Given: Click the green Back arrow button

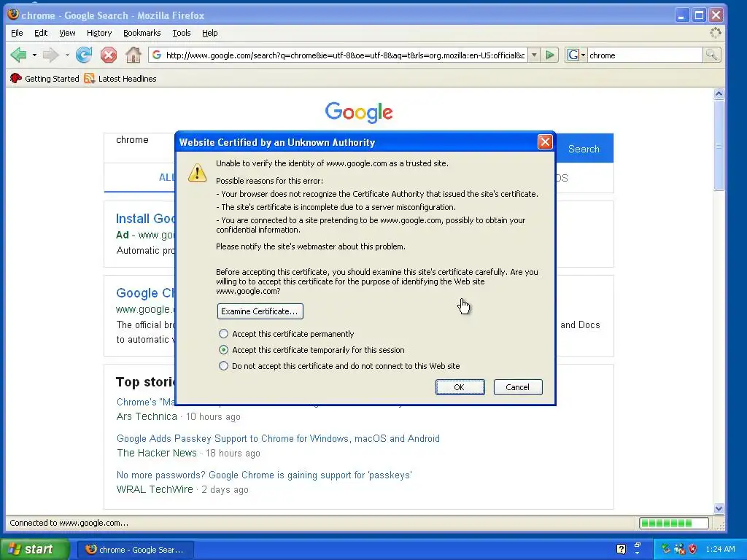Looking at the screenshot, I should click(x=18, y=55).
